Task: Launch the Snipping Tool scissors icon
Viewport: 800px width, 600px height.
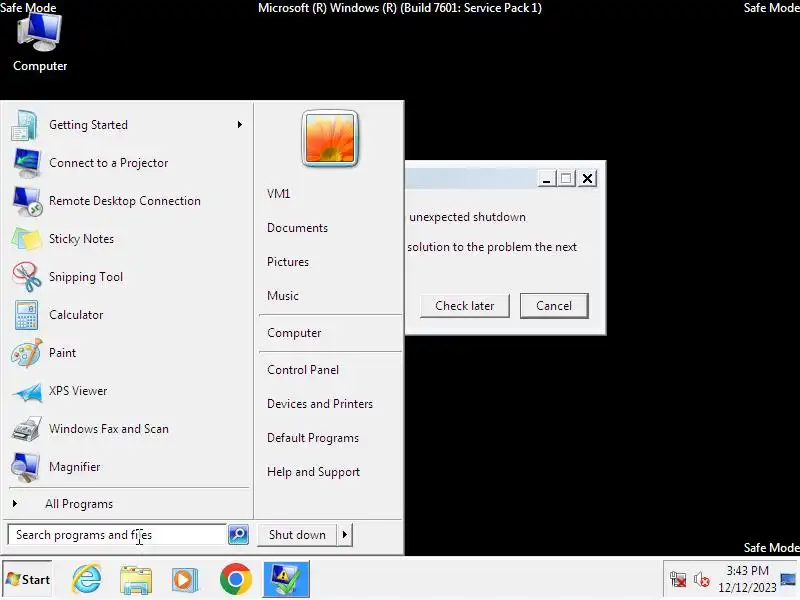Action: click(x=26, y=277)
